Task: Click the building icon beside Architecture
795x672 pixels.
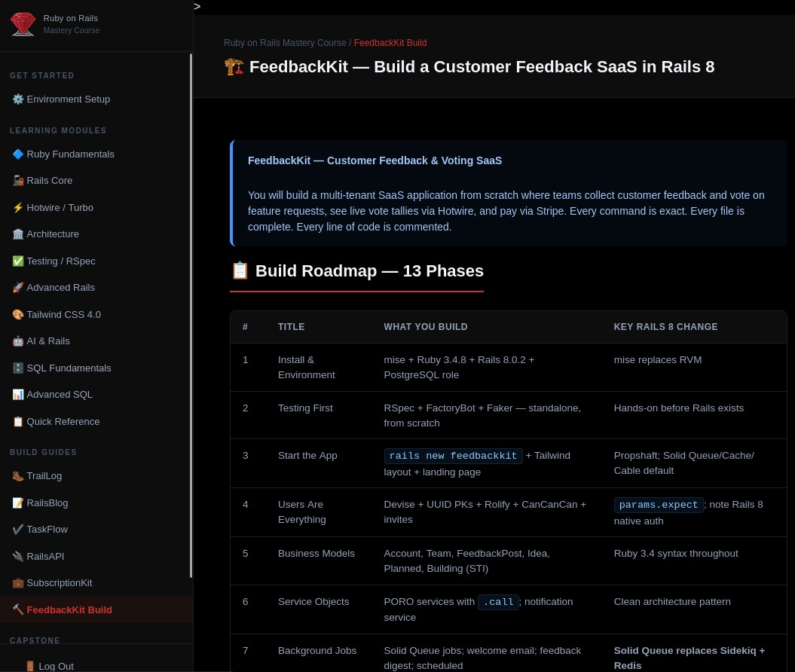Action: (18, 234)
